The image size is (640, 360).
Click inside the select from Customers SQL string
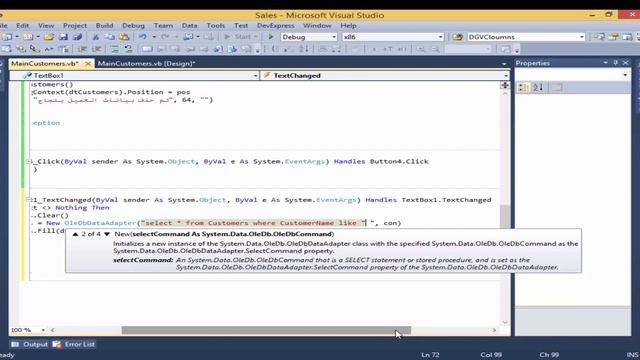pyautogui.click(x=253, y=223)
